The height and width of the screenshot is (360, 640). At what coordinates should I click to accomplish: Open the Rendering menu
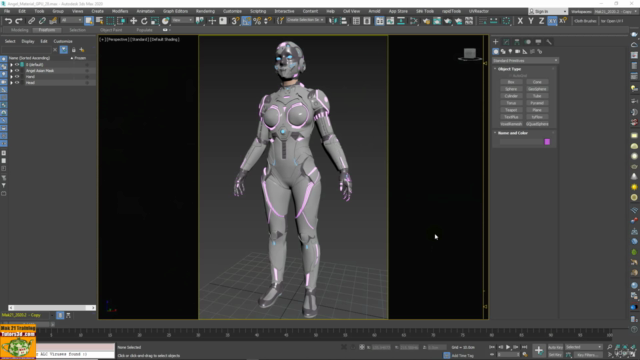coord(205,11)
